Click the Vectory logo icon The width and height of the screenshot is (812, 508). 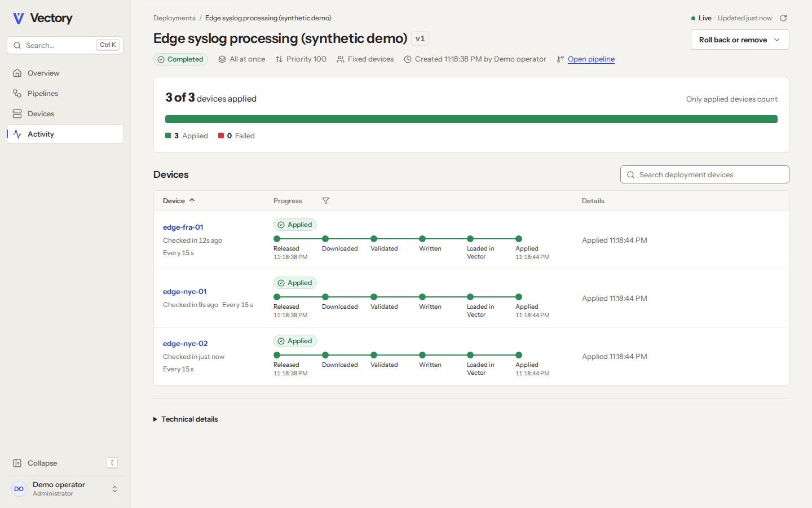[x=19, y=18]
